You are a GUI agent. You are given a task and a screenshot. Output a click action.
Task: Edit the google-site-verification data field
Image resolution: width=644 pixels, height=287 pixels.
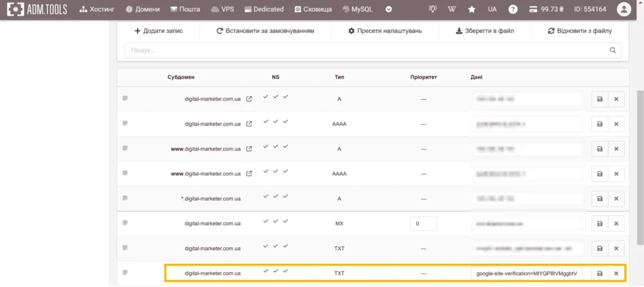528,273
